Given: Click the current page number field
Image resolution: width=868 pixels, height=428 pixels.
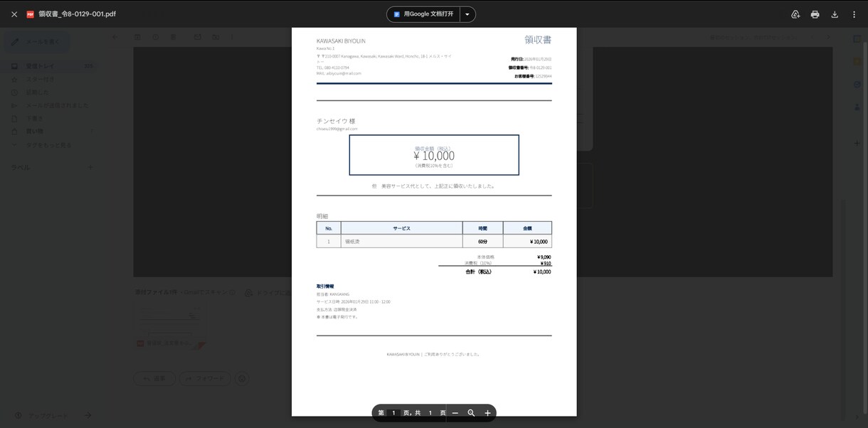Looking at the screenshot, I should 393,413.
